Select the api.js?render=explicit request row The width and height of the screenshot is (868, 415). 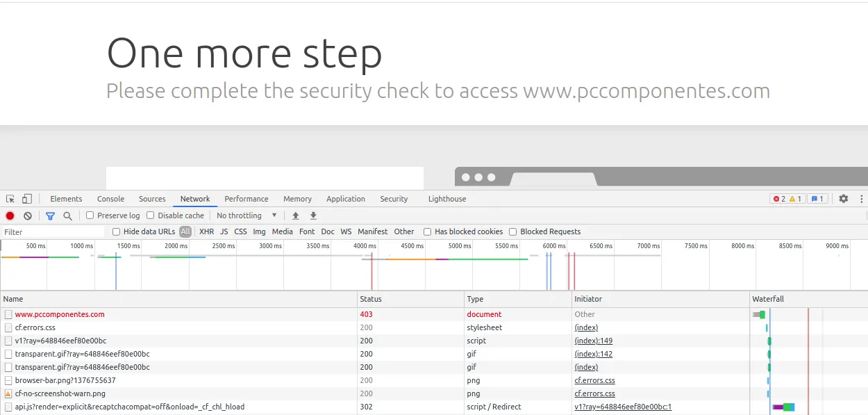(x=434, y=407)
